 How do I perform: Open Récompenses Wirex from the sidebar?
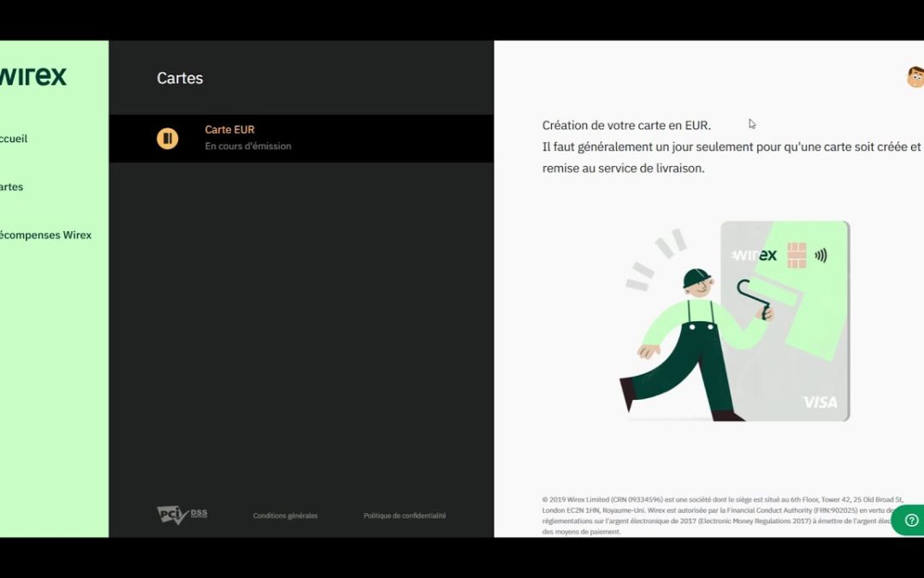(45, 235)
